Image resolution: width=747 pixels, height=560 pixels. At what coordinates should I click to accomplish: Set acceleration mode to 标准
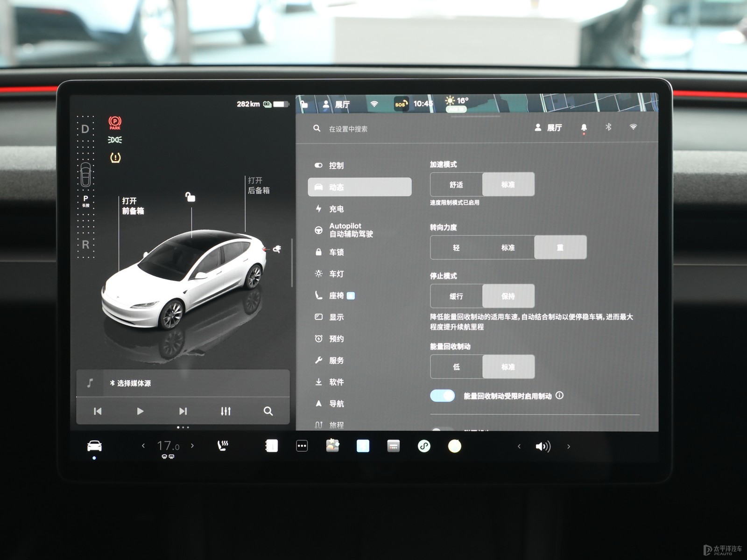click(508, 185)
